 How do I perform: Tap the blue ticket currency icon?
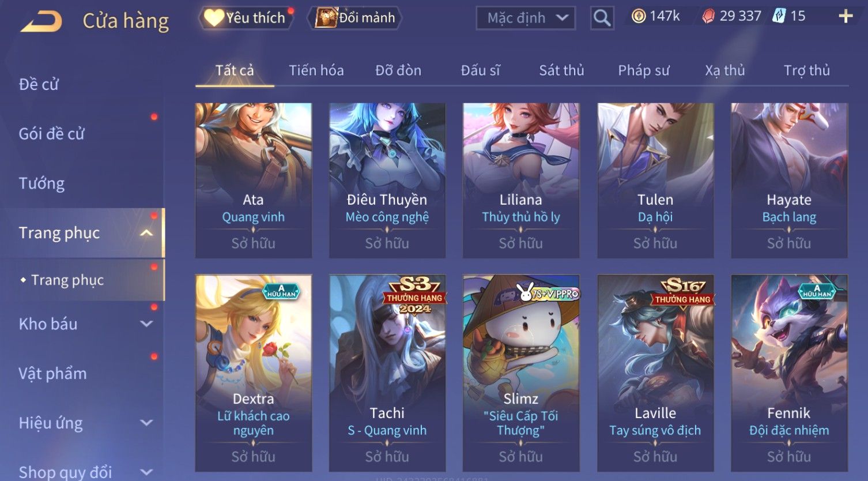point(779,16)
